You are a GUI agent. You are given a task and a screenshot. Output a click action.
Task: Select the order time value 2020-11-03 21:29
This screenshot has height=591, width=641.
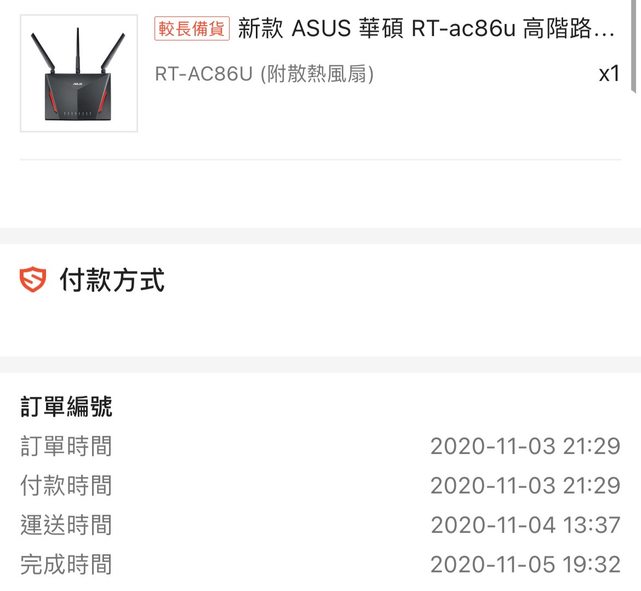525,446
